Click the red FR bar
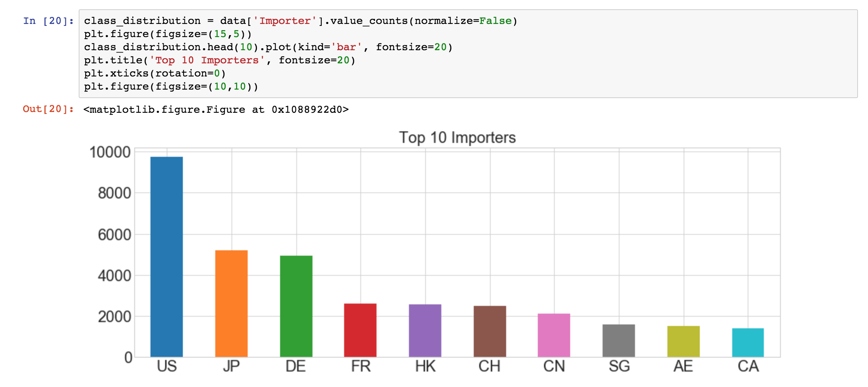This screenshot has height=387, width=868. 360,330
